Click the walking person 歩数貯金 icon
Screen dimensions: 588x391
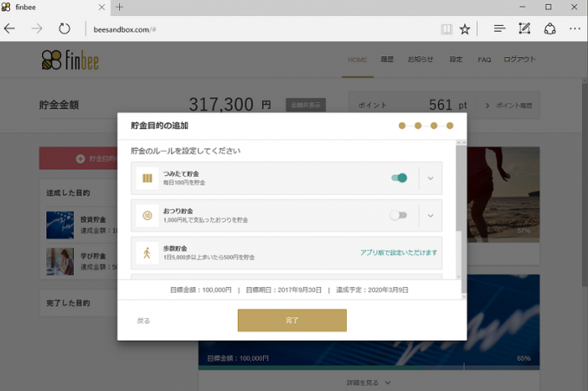click(x=147, y=253)
